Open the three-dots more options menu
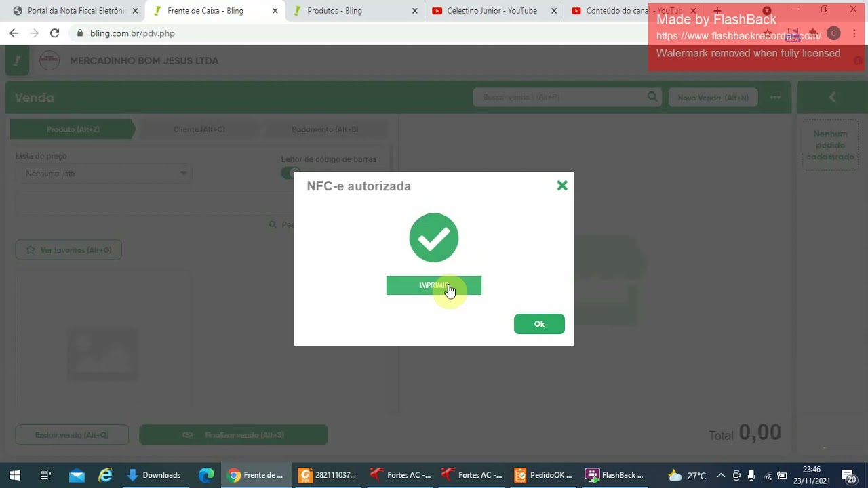Viewport: 868px width, 488px height. pos(775,98)
